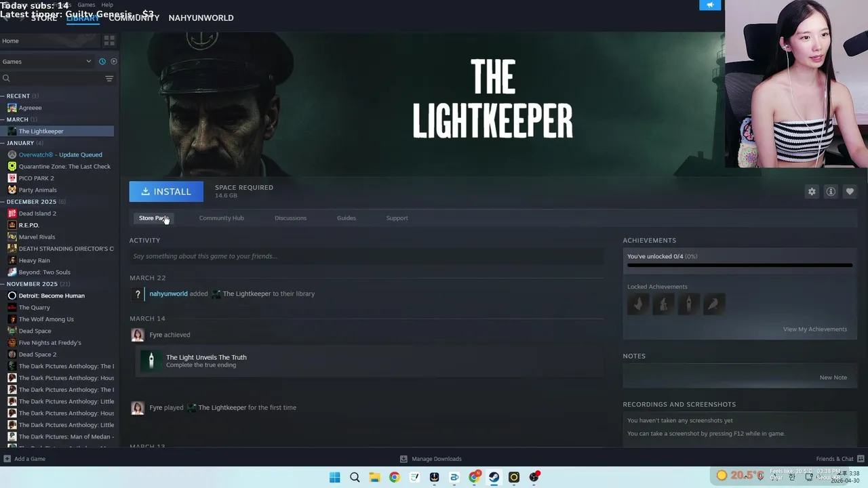The image size is (868, 488).
Task: Open the Community Hub tab
Action: 221,218
